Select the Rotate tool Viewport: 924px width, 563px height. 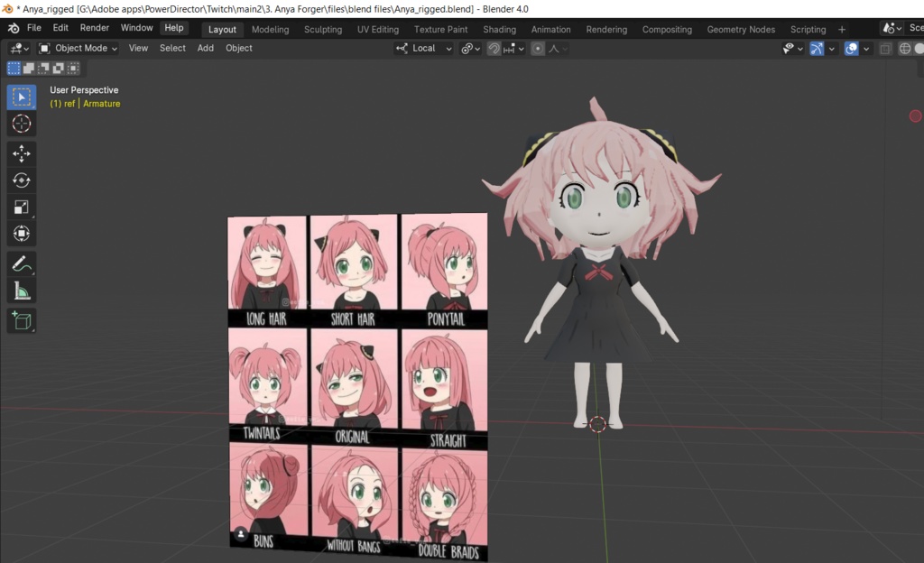(22, 180)
